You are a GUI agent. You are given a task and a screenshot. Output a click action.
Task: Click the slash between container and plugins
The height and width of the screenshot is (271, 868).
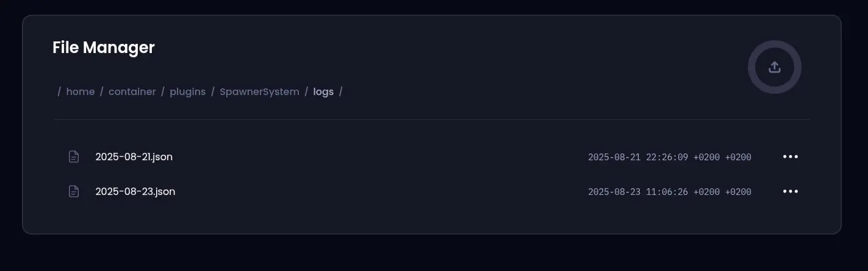click(163, 92)
